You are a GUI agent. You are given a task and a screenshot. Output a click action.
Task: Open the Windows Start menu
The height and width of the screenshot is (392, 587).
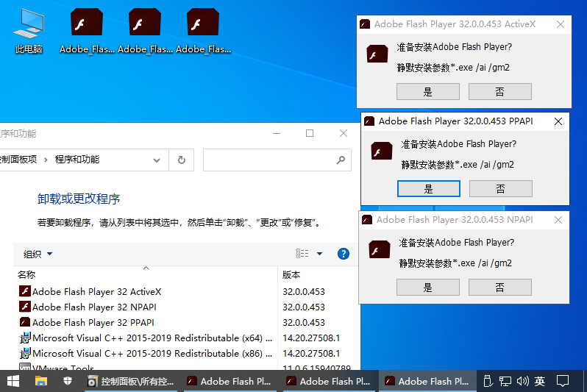click(13, 381)
